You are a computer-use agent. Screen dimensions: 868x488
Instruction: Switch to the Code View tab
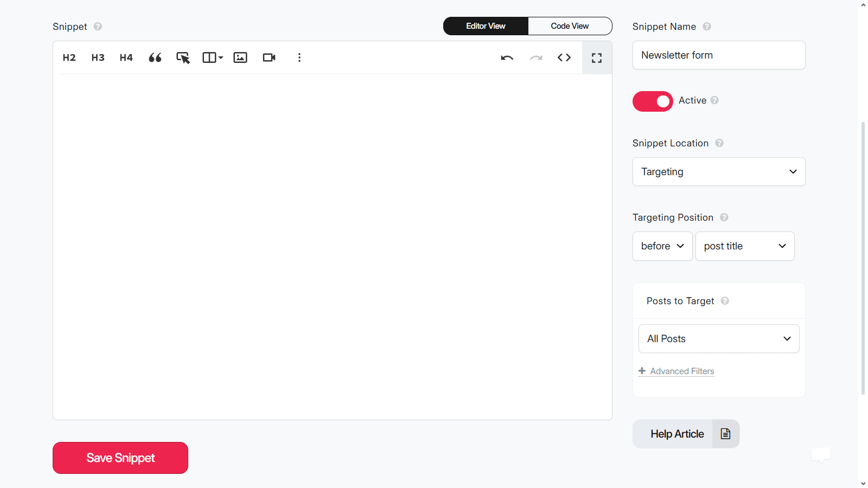570,26
